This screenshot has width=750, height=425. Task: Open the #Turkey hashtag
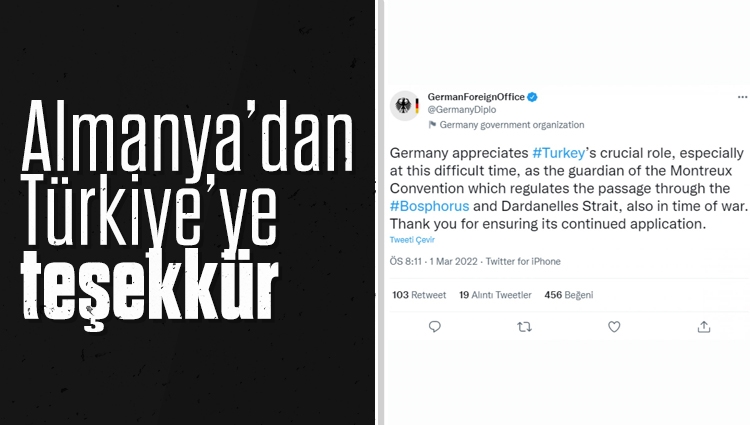pos(559,153)
